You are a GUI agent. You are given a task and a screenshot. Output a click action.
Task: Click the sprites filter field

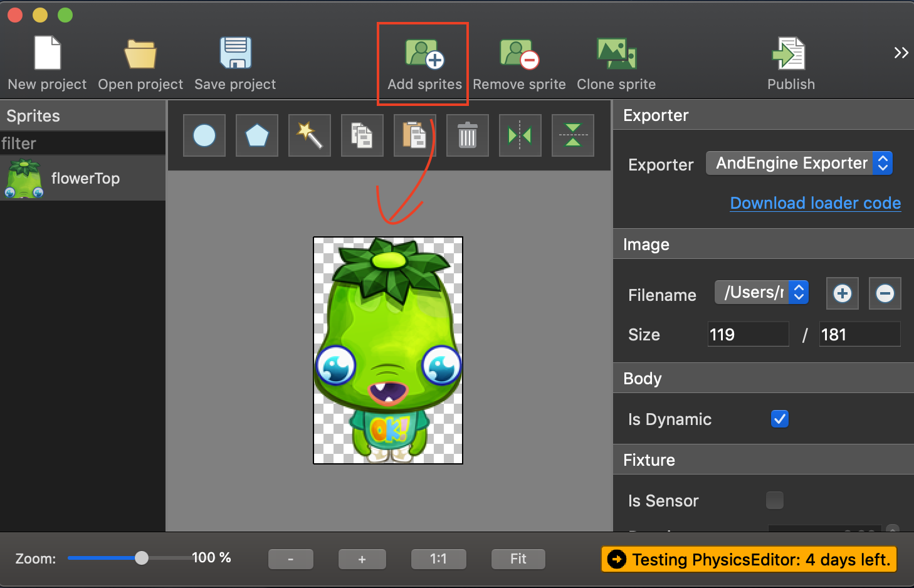83,144
